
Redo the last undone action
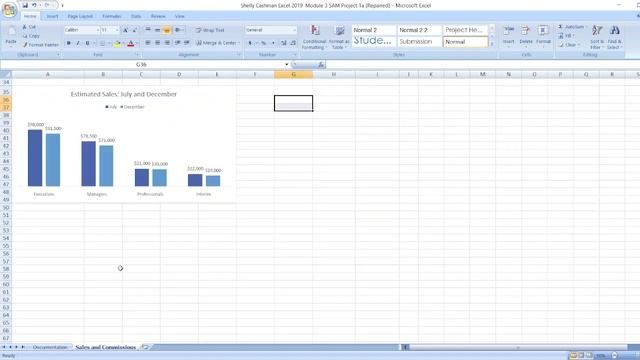pyautogui.click(x=47, y=5)
